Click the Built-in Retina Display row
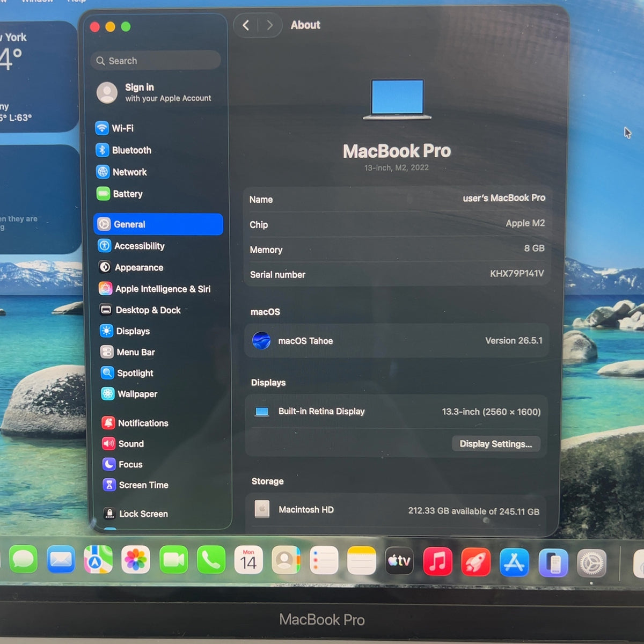644x644 pixels. (x=397, y=412)
